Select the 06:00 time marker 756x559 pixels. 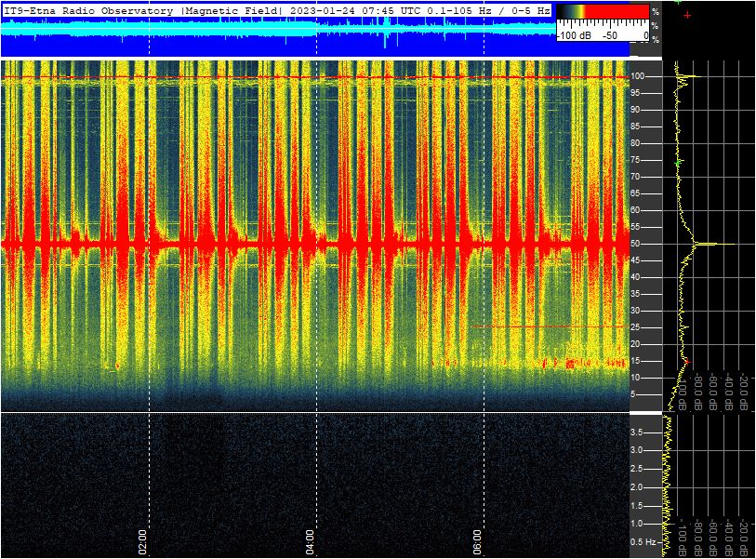(477, 540)
